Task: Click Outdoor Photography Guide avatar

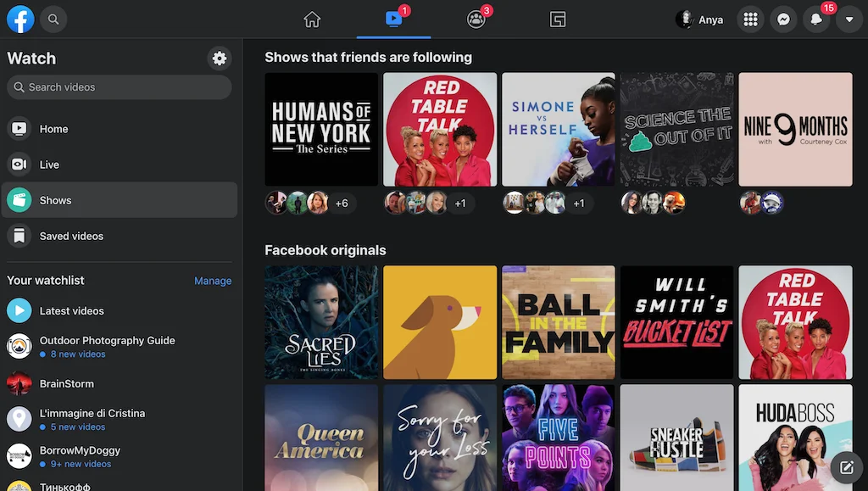Action: (x=19, y=347)
